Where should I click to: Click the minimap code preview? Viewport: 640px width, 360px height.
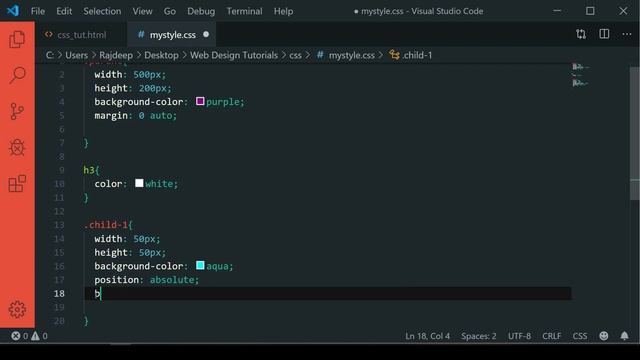[580, 75]
